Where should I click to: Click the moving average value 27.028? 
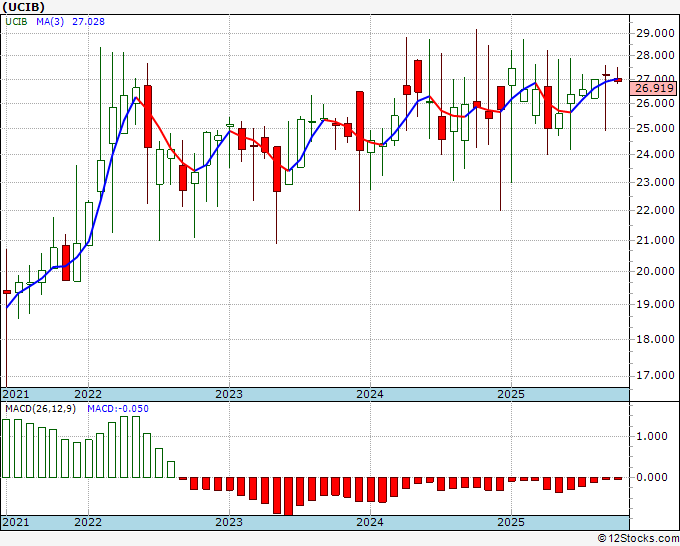(x=88, y=21)
